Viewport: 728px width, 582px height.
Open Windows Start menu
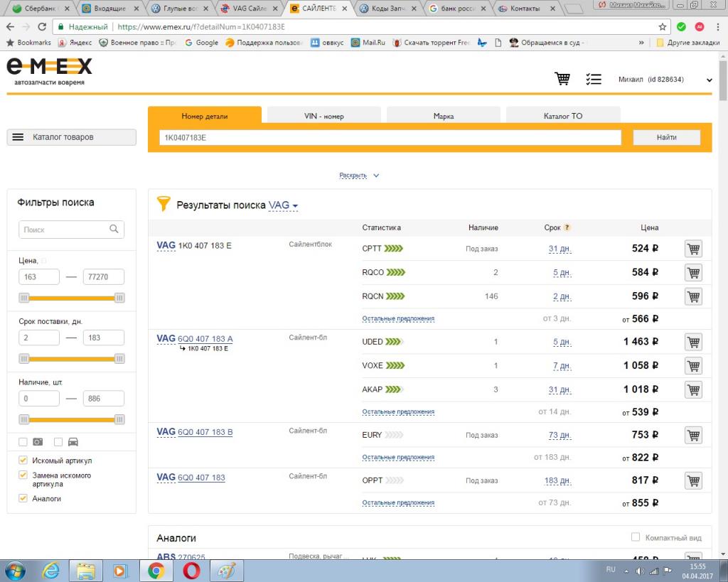16,571
